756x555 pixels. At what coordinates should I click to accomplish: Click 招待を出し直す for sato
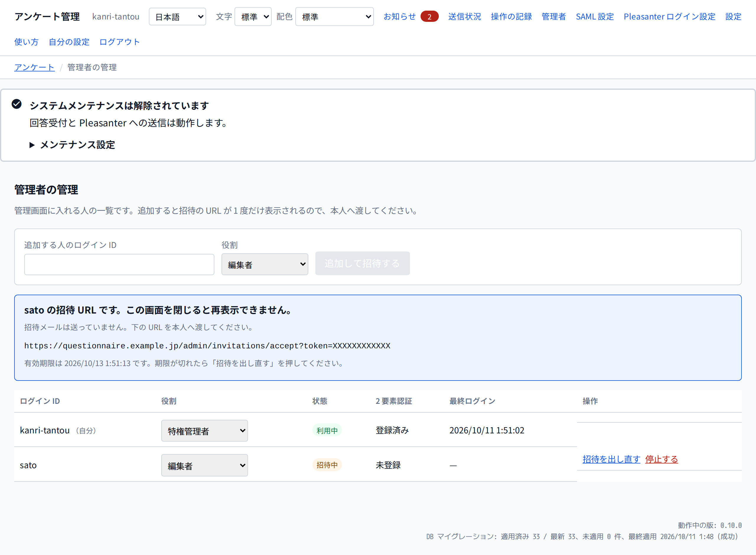tap(611, 459)
